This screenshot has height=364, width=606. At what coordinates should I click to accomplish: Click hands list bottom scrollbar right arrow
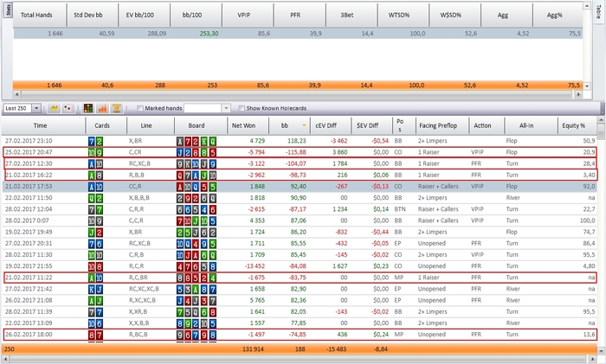pos(594,360)
